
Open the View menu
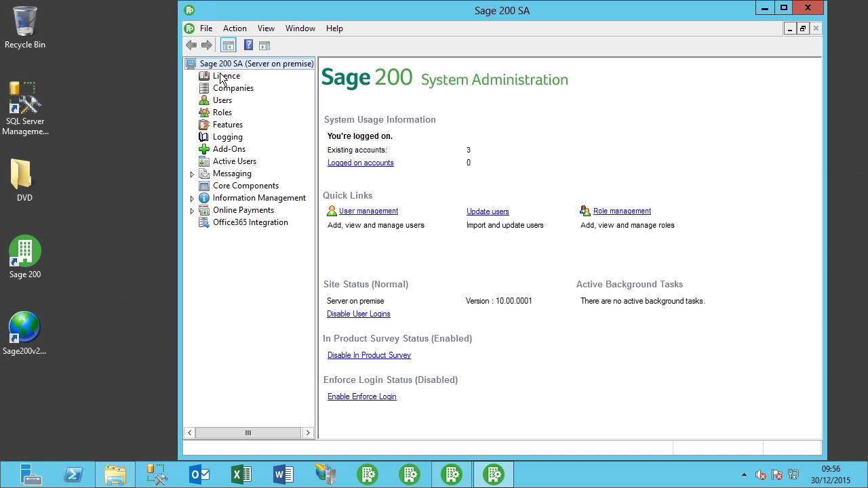[266, 28]
